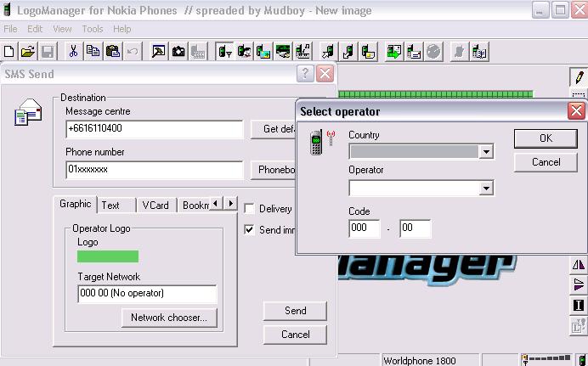Open the ringtone piano keys icon
The width and height of the screenshot is (588, 366).
302,51
